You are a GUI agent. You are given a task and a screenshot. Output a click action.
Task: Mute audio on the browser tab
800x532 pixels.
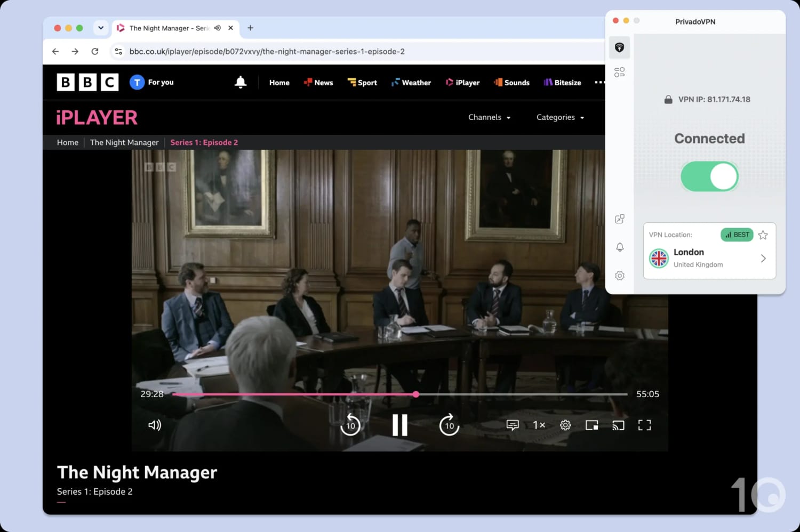click(x=218, y=28)
